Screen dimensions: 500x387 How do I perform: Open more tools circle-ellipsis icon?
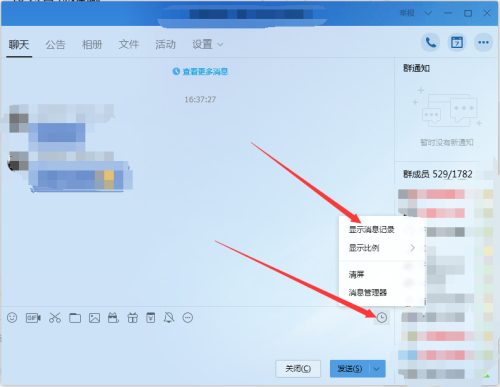[x=188, y=318]
